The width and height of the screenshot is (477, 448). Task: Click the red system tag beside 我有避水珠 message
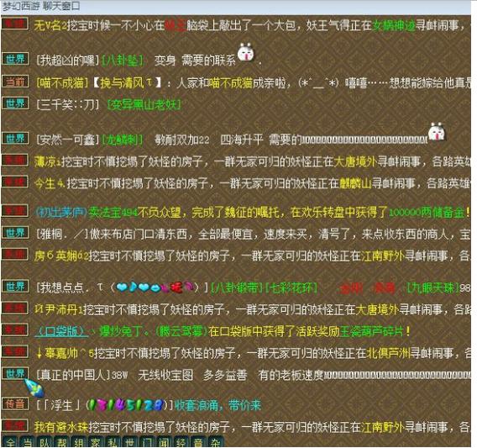coord(15,425)
